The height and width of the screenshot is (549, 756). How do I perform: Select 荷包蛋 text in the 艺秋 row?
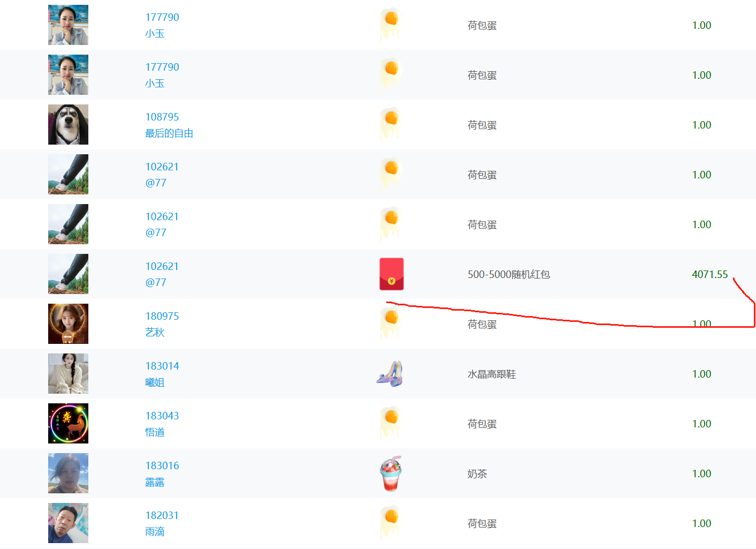[x=482, y=324]
